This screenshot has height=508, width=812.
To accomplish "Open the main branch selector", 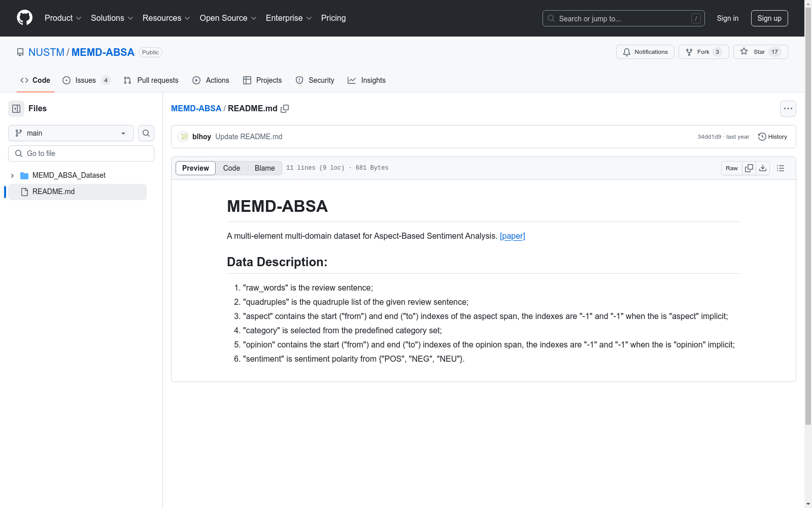I will pos(71,133).
